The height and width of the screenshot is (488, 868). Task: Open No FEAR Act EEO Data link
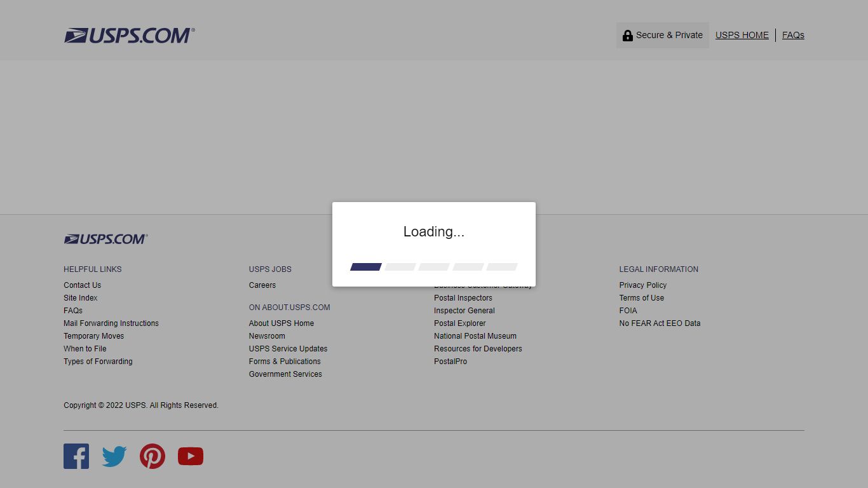(660, 323)
